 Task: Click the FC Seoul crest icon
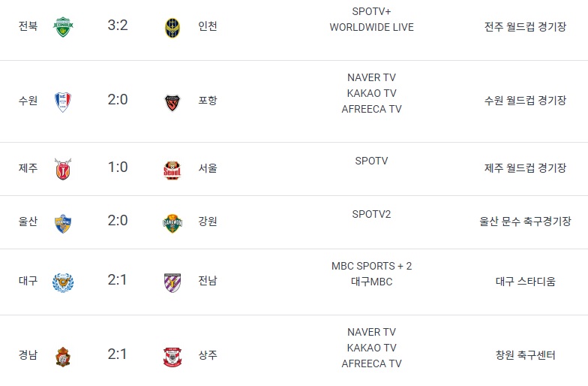(172, 170)
